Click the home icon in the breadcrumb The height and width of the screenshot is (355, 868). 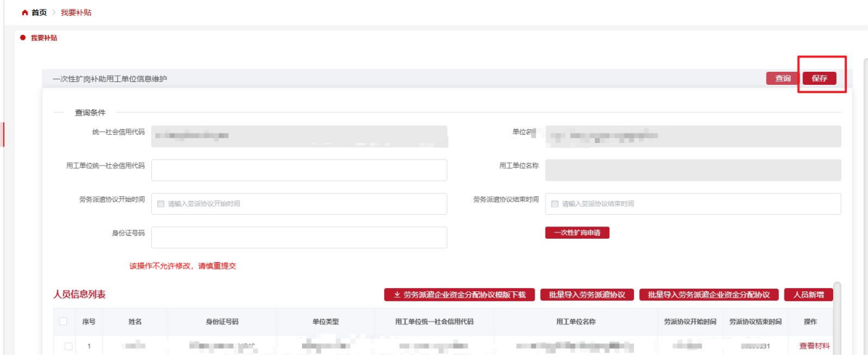(25, 13)
